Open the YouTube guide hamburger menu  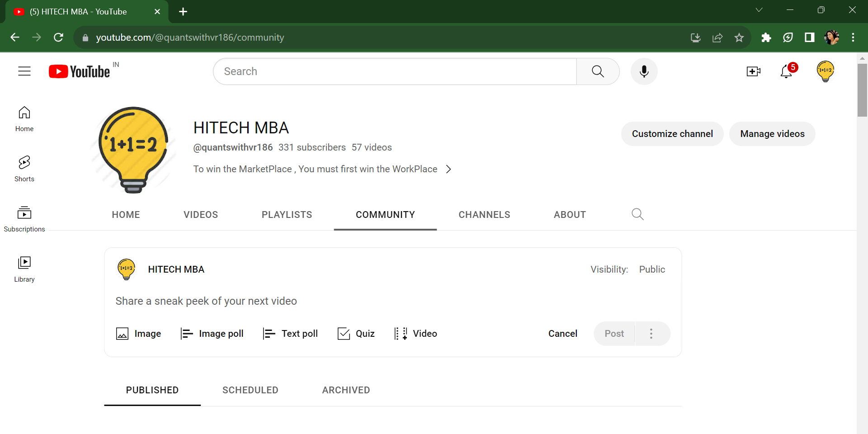click(24, 71)
